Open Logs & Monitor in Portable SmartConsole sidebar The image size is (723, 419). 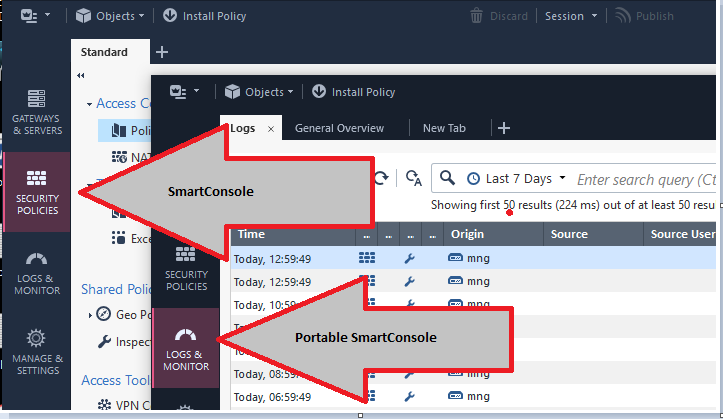(186, 348)
